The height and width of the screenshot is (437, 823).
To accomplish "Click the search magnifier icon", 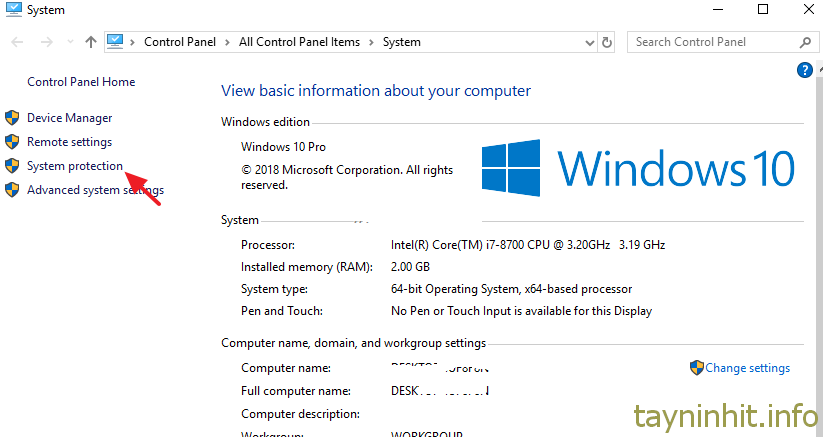I will [805, 42].
